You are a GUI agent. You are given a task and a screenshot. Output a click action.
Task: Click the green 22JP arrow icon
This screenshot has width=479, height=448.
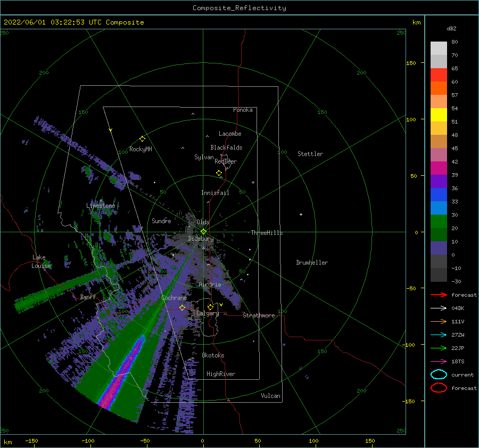coord(439,348)
